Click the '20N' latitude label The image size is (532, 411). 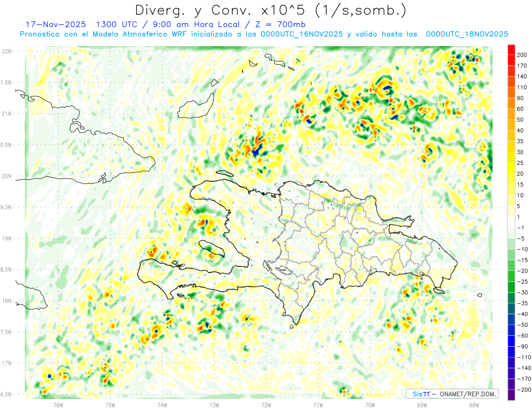pos(7,176)
